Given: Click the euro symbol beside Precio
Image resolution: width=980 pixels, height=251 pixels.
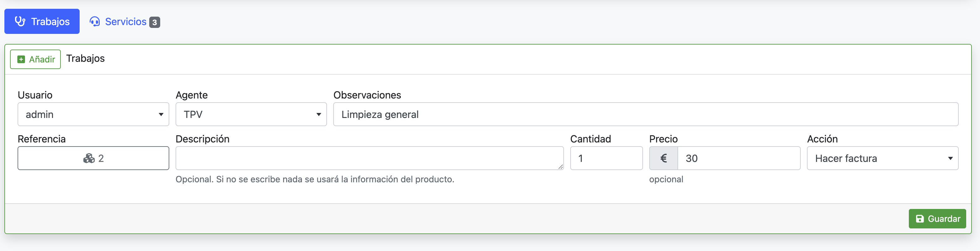Looking at the screenshot, I should 663,158.
